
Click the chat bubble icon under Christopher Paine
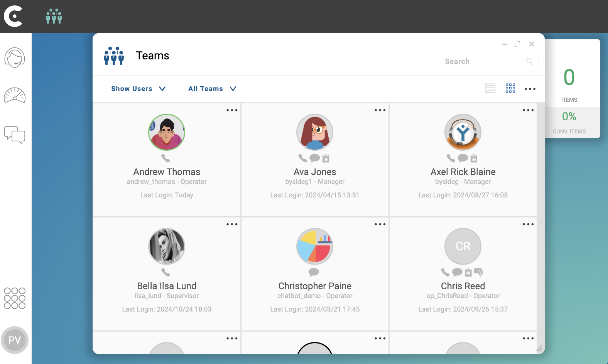point(314,272)
